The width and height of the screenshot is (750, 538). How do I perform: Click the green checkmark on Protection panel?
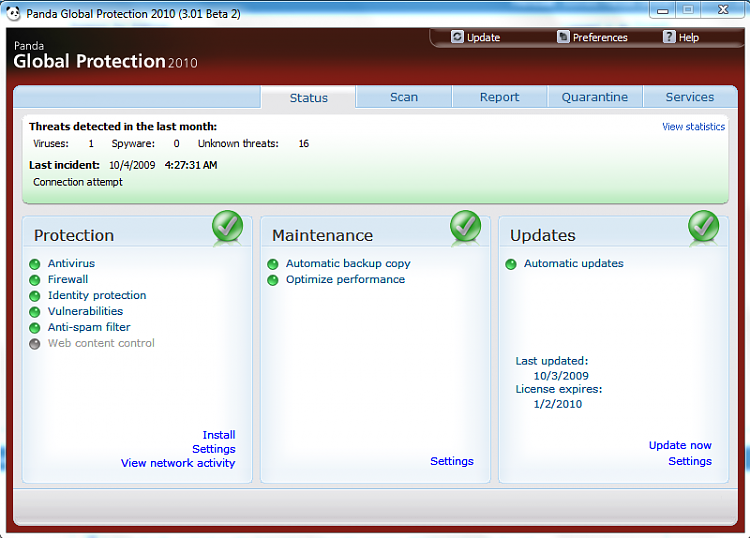click(x=228, y=227)
